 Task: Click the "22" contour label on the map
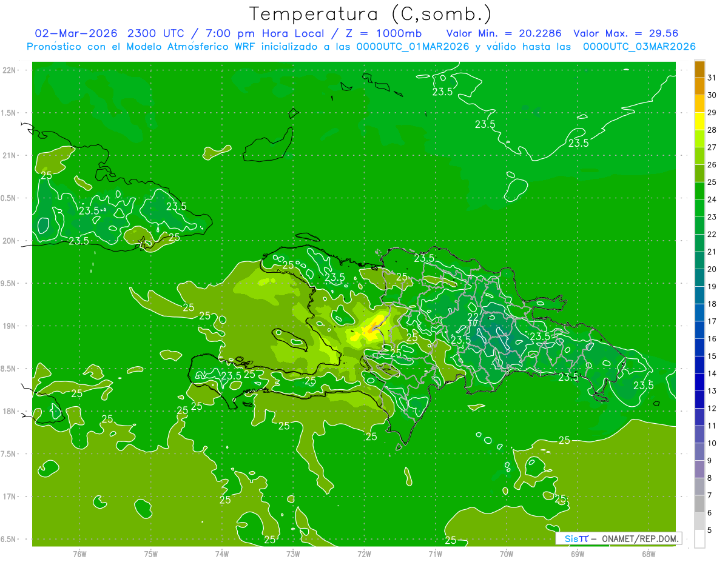473,317
